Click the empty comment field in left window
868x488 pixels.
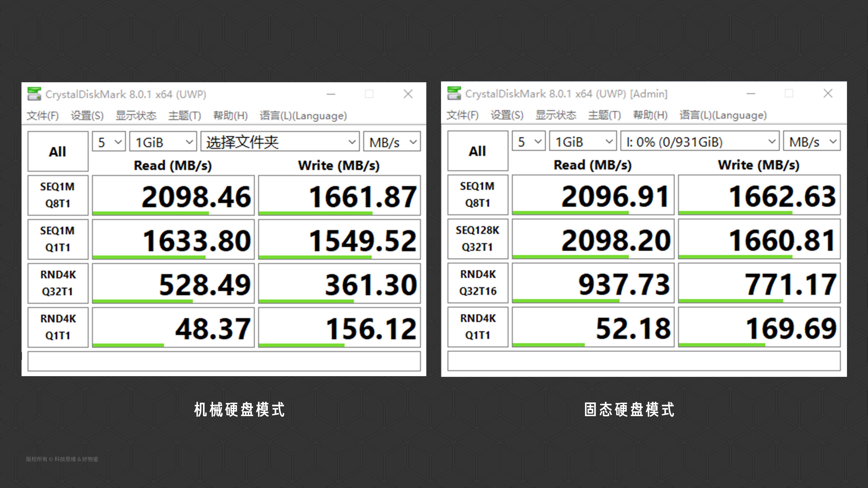click(224, 361)
